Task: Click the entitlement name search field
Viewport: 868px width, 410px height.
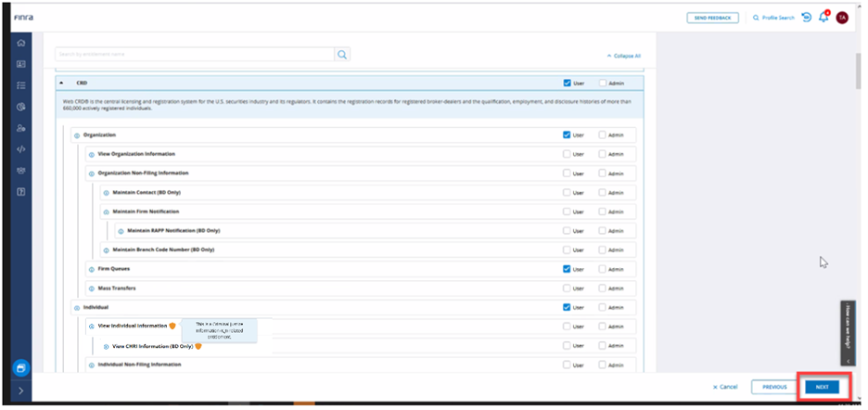Action: click(195, 55)
